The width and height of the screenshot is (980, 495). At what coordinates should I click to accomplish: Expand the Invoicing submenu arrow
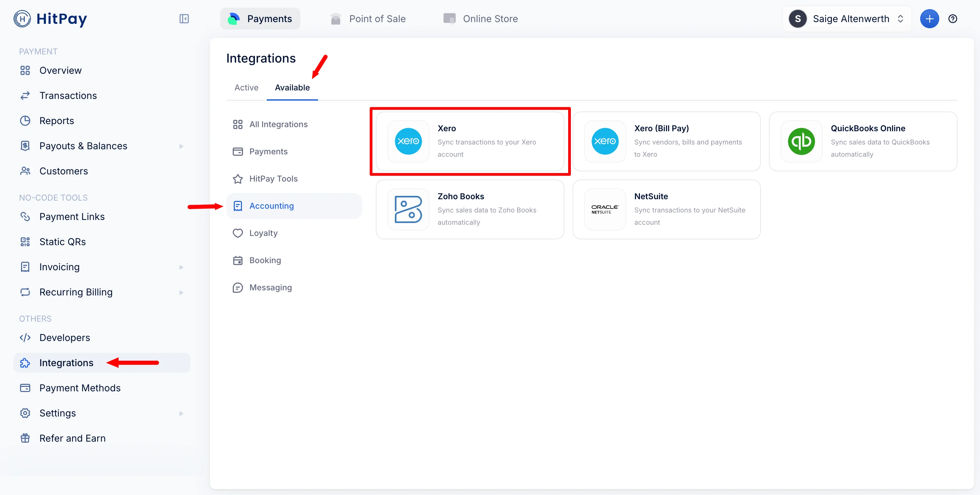tap(181, 267)
